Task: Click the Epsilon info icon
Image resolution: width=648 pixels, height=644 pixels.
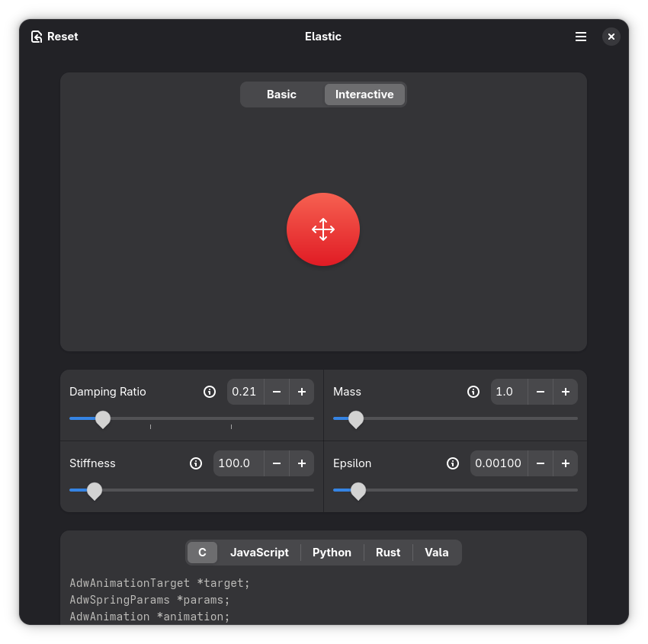Action: pyautogui.click(x=453, y=463)
